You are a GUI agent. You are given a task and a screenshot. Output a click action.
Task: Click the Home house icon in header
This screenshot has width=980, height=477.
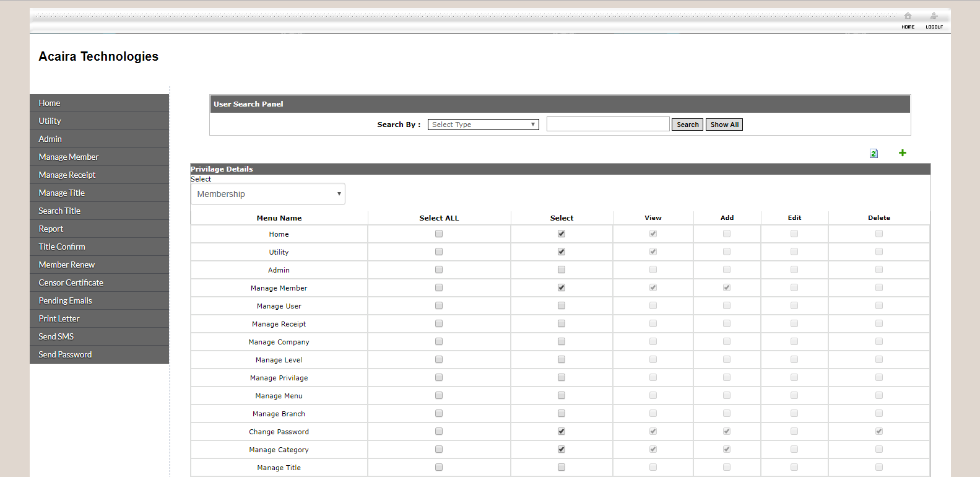(x=908, y=17)
